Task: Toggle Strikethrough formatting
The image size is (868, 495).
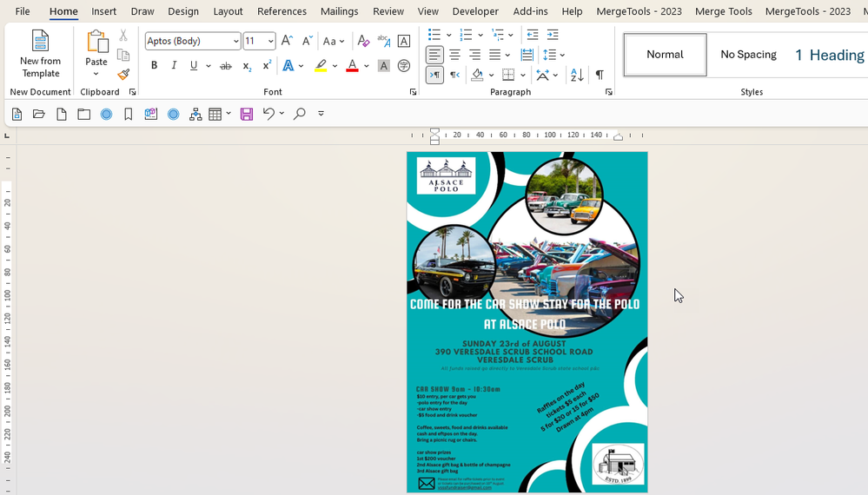Action: pos(225,66)
